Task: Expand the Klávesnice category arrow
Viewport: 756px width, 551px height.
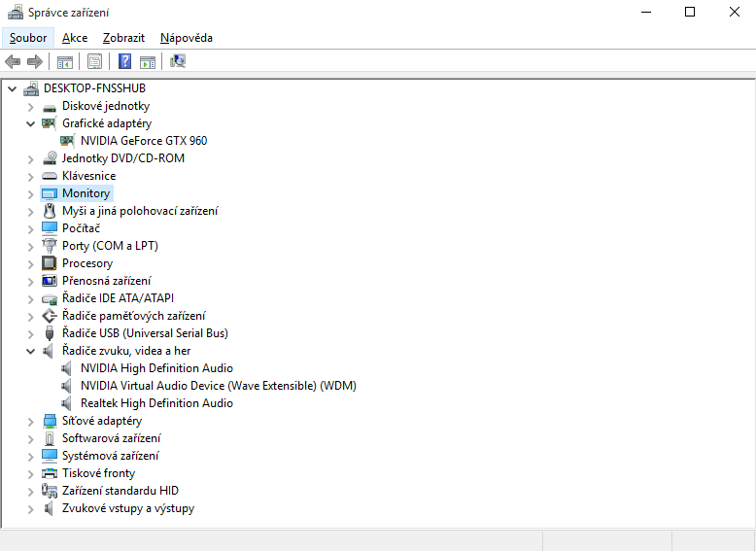Action: tap(30, 177)
